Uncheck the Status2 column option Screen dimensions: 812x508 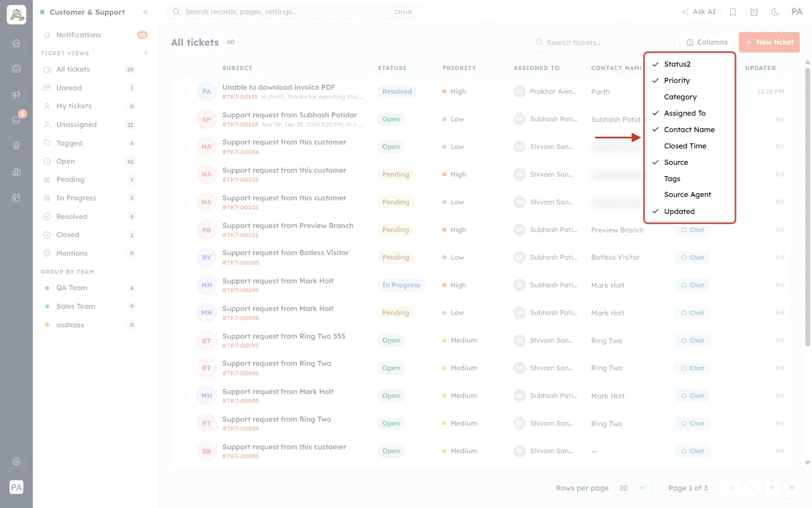(x=690, y=64)
